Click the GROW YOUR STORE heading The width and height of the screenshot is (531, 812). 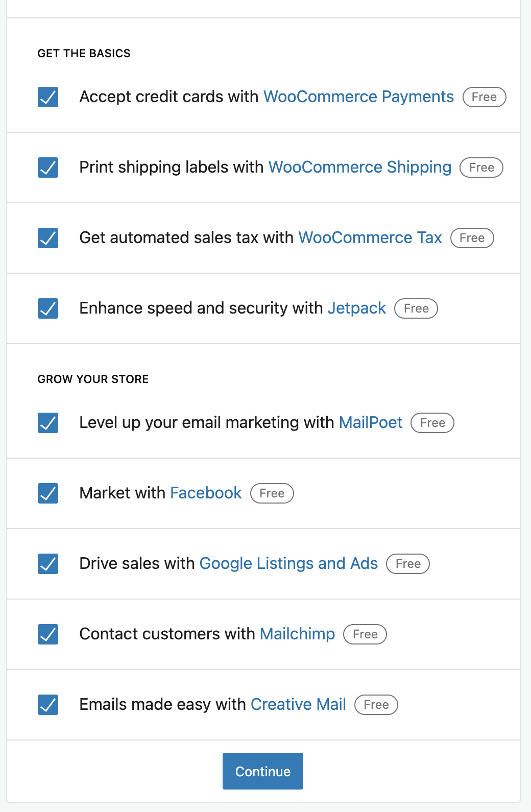point(93,379)
